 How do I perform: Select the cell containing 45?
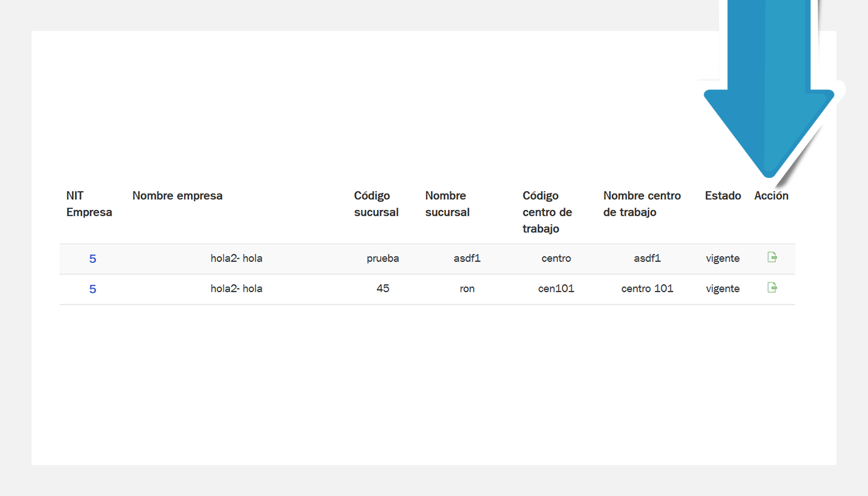pyautogui.click(x=383, y=289)
